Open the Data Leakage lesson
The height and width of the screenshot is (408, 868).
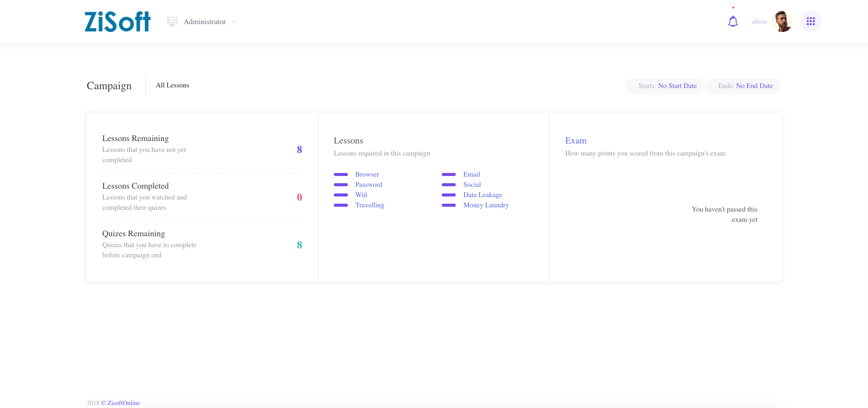coord(482,195)
